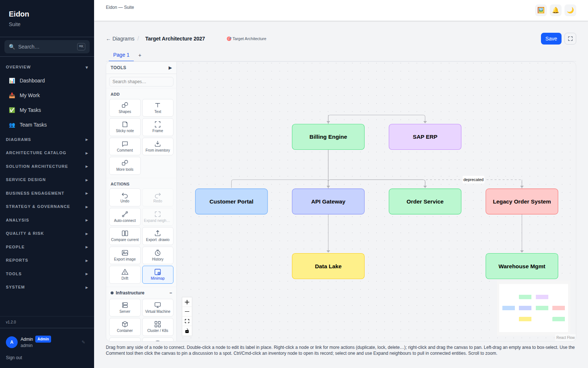
Task: Zoom out on the canvas
Action: pos(187,312)
